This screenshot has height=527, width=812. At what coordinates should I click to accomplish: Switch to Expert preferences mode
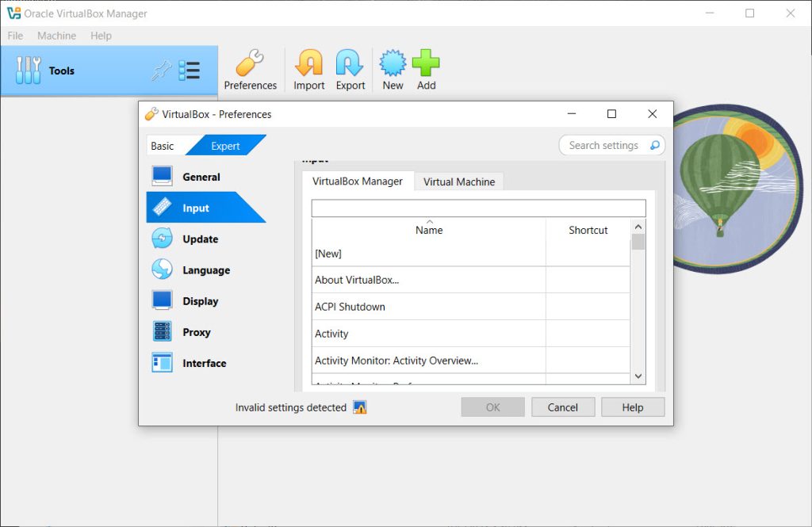click(225, 146)
